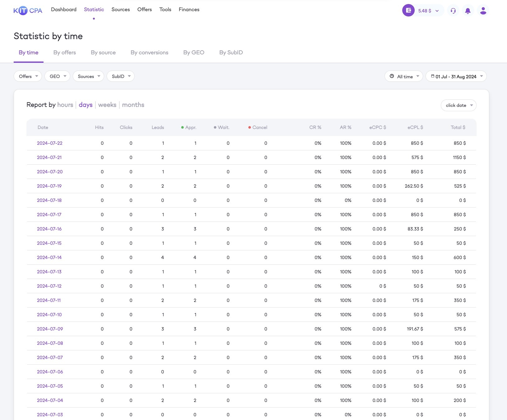The width and height of the screenshot is (507, 420).
Task: Open the 01 Jul - 31 Aug 2024 date picker
Action: [x=456, y=76]
